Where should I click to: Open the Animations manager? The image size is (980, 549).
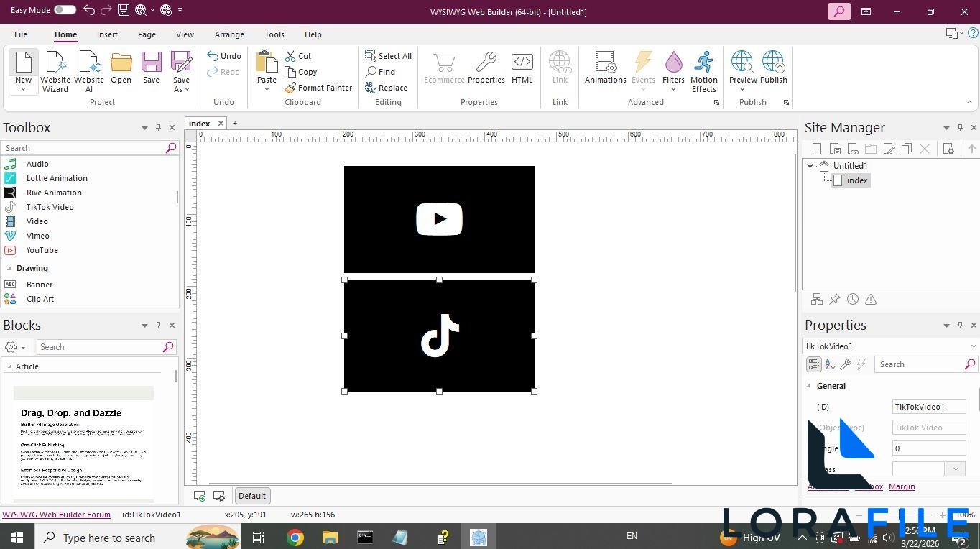click(x=604, y=70)
